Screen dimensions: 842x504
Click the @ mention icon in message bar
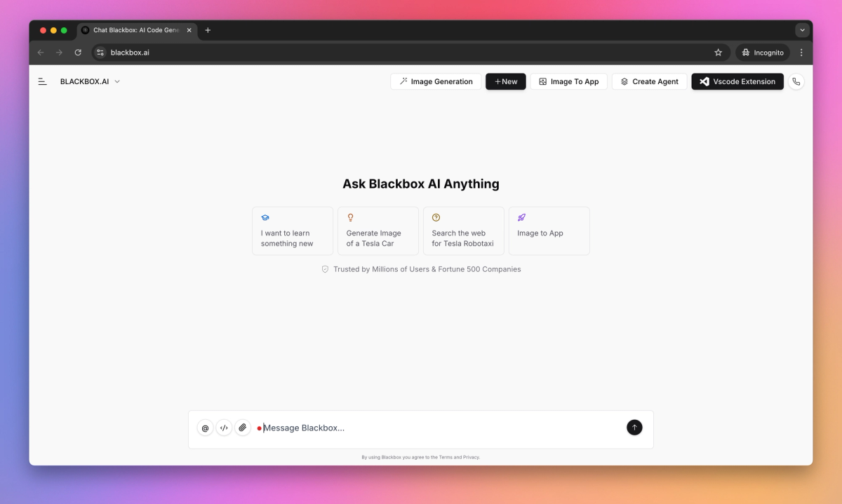point(205,427)
